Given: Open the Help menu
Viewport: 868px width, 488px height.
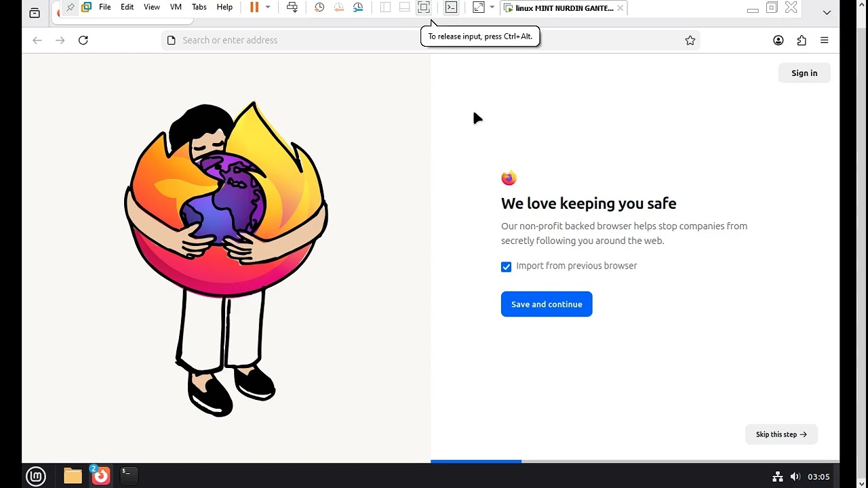Looking at the screenshot, I should tap(224, 7).
